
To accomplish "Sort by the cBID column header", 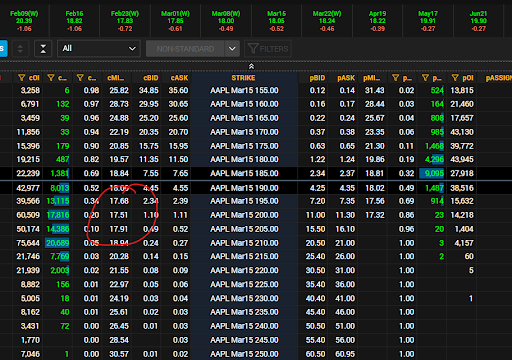I will [x=151, y=78].
